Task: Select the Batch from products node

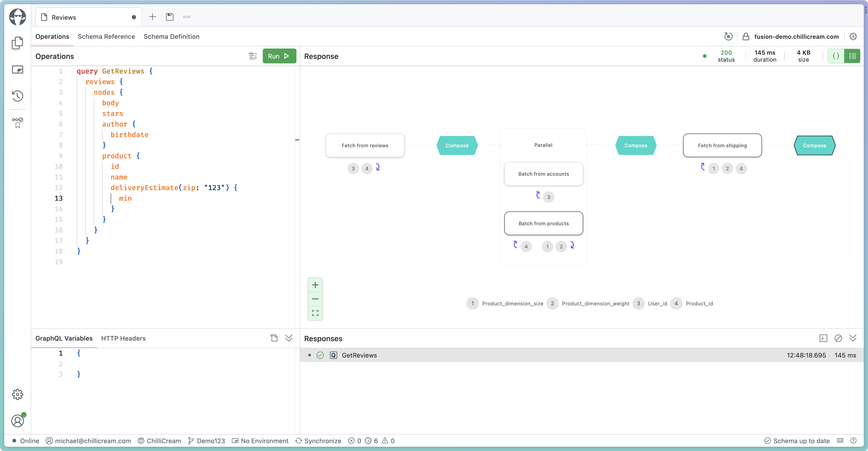Action: (x=544, y=223)
